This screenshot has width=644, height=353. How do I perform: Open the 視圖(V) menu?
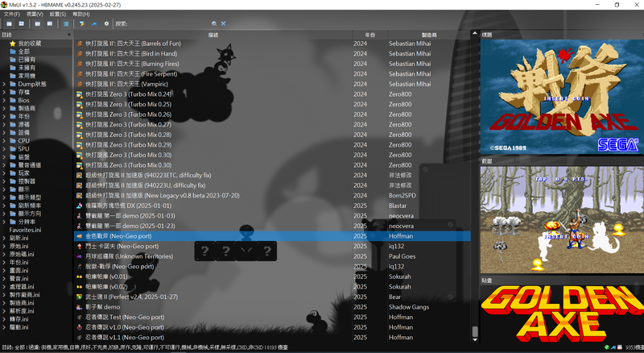[x=35, y=14]
